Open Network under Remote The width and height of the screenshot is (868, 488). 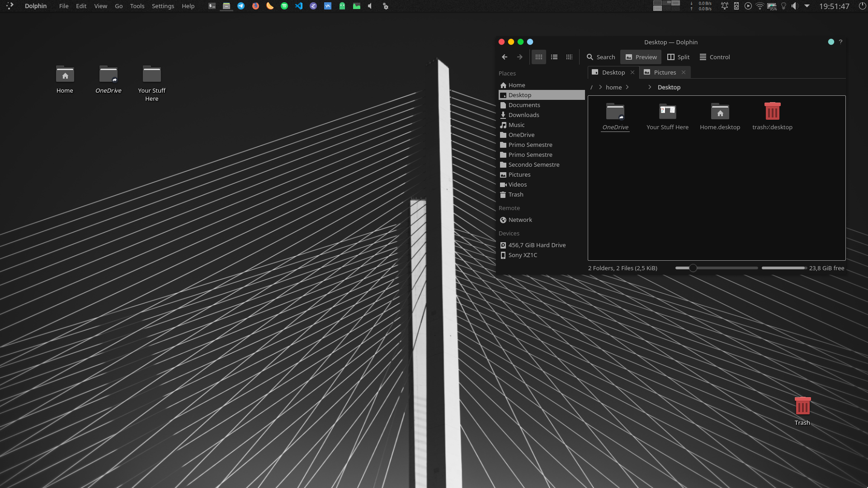tap(542, 220)
